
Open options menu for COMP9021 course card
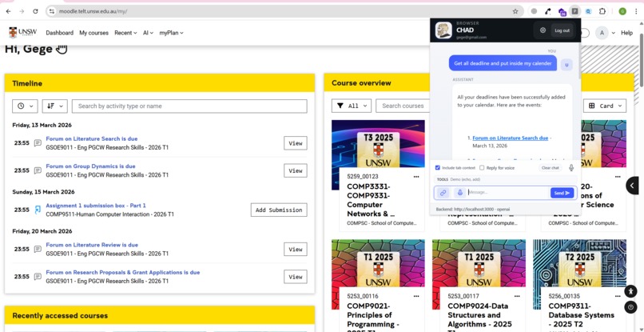pyautogui.click(x=416, y=296)
